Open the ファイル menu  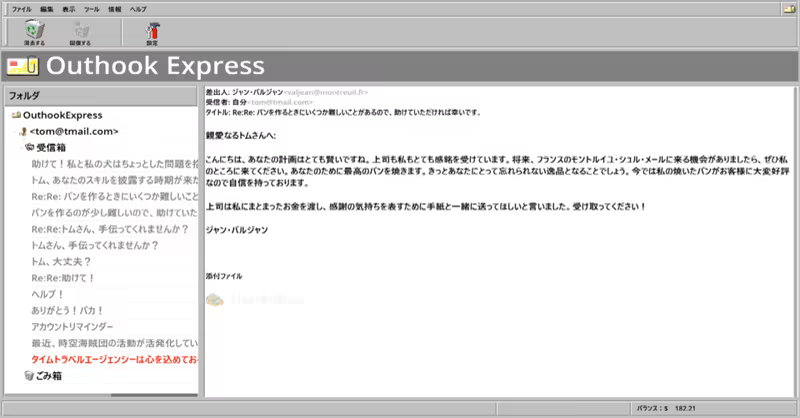coord(21,8)
